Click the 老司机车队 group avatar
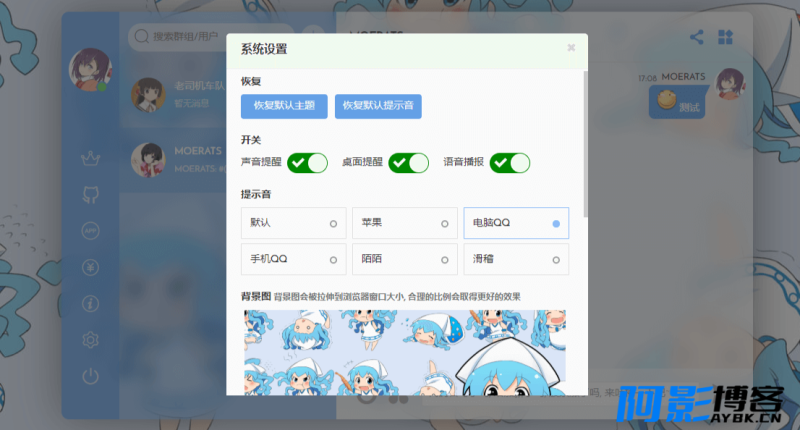This screenshot has width=800, height=430. [148, 95]
